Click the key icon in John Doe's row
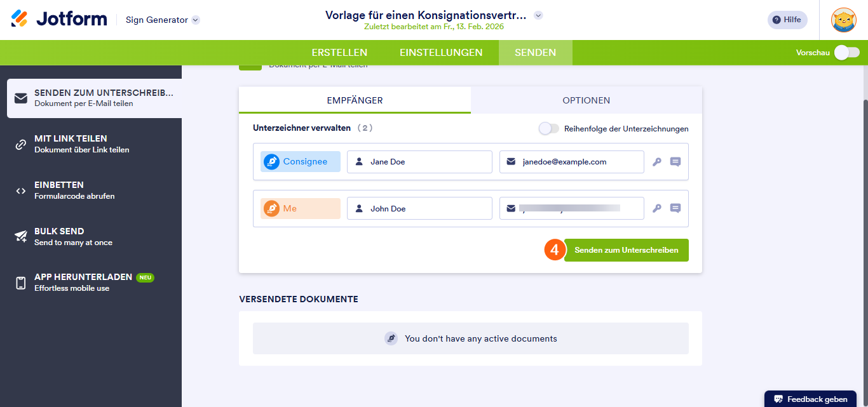Screen dimensions: 868x407 pyautogui.click(x=657, y=208)
